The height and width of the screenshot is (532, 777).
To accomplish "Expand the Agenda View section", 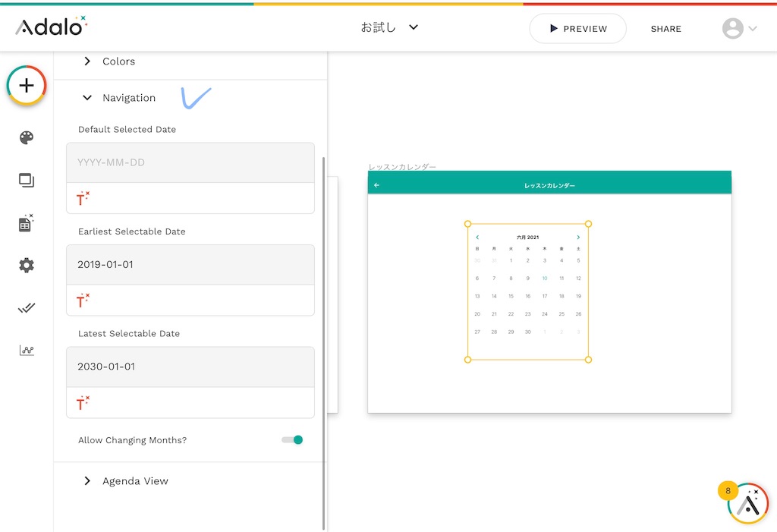I will (x=126, y=481).
